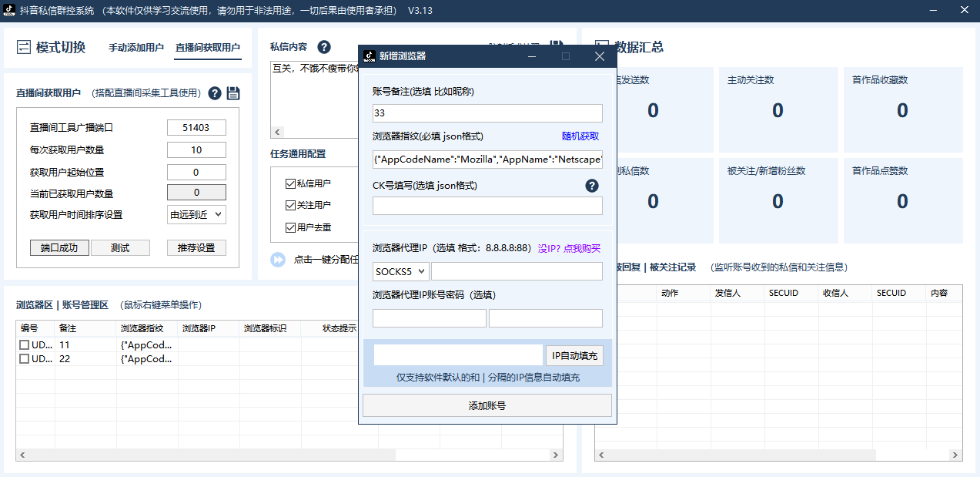Click the 每次获取用户数量 field
This screenshot has width=980, height=477.
point(196,150)
